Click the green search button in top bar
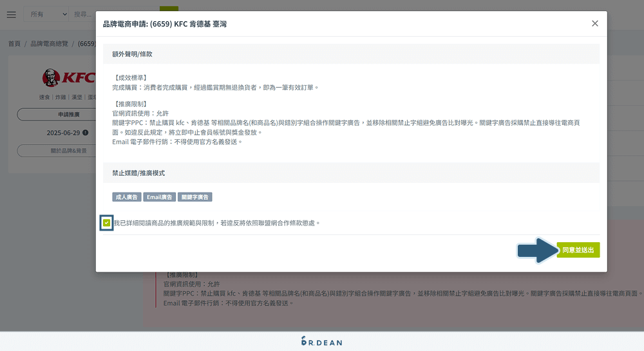Viewport: 644px width, 351px height. point(169,8)
